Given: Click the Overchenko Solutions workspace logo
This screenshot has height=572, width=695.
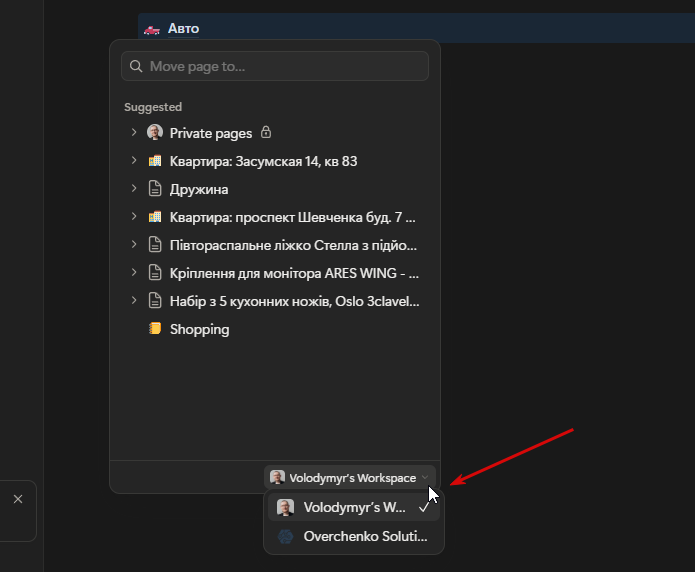Looking at the screenshot, I should pos(285,537).
